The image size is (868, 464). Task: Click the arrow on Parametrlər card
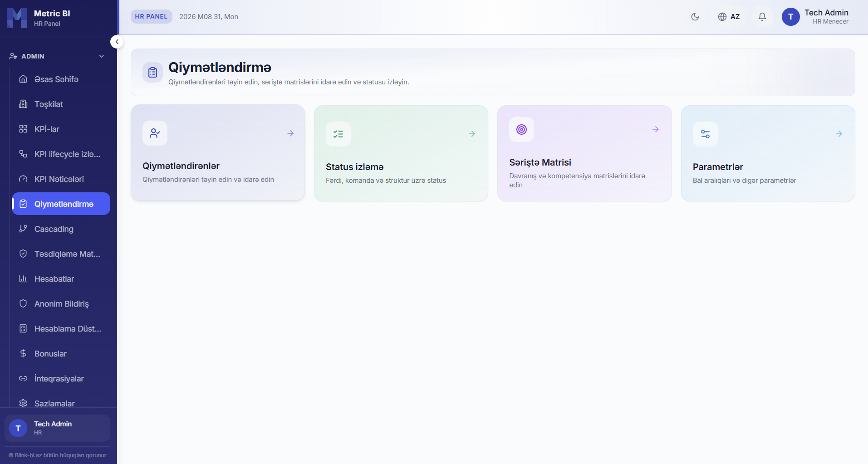(839, 134)
